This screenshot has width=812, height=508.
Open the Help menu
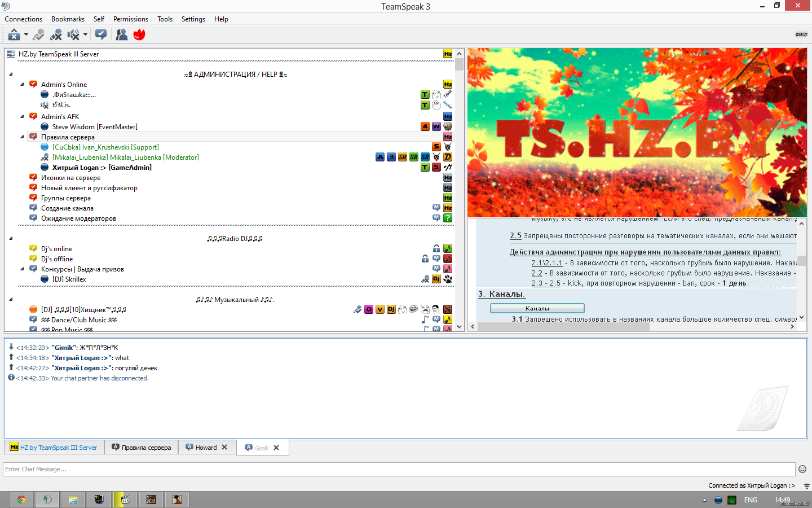pos(221,19)
